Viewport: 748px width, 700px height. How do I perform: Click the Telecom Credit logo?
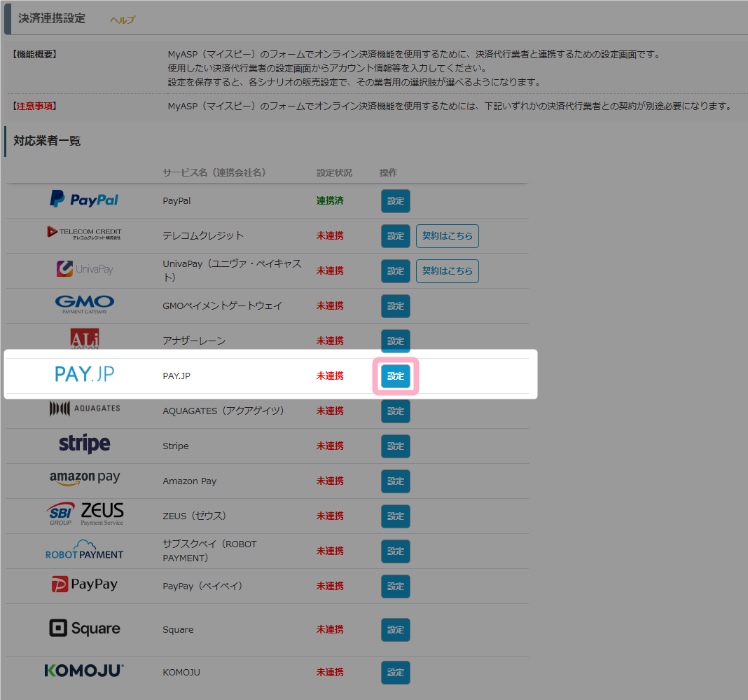84,233
